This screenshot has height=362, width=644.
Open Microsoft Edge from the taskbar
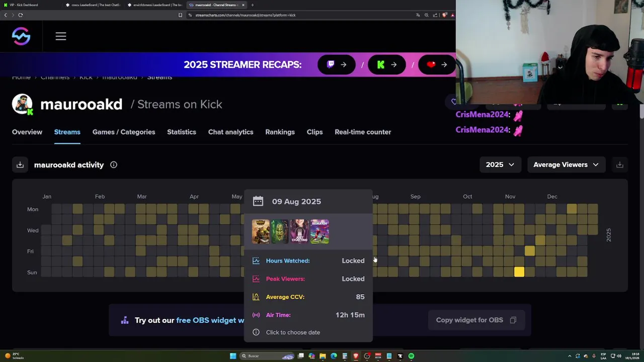pos(334,356)
